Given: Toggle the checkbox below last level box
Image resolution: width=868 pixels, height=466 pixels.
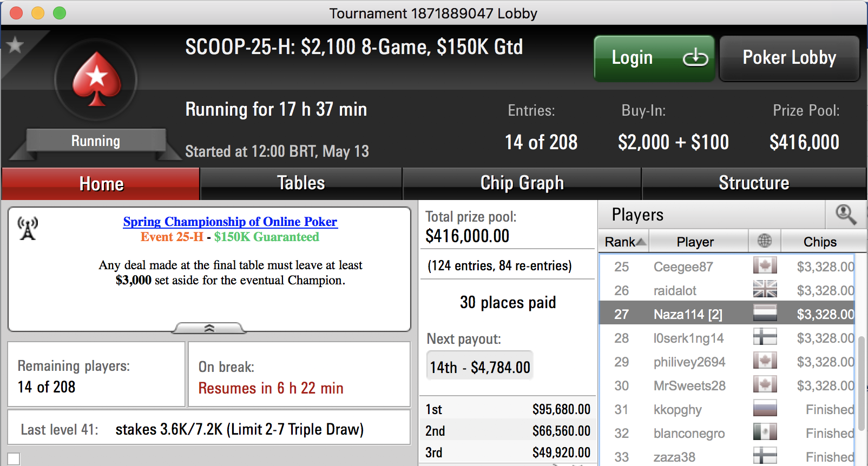Looking at the screenshot, I should [14, 459].
